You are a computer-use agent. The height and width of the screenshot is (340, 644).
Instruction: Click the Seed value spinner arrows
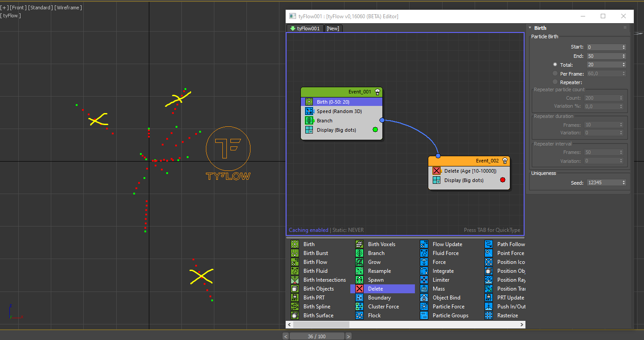point(623,182)
